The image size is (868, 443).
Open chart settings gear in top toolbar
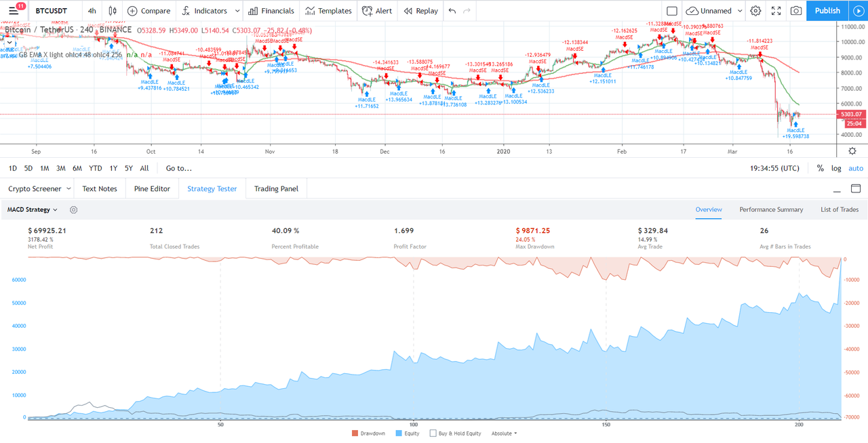tap(755, 11)
